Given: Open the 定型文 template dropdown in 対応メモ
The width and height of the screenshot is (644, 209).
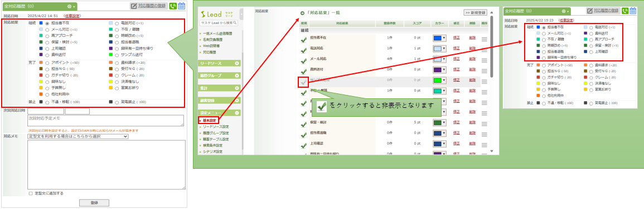Looking at the screenshot, I should click(x=78, y=136).
